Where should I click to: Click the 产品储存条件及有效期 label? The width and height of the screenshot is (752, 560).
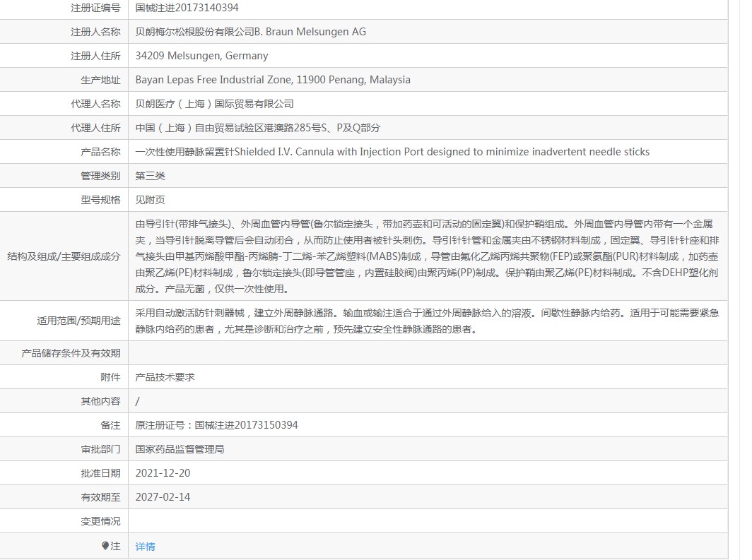coord(71,353)
